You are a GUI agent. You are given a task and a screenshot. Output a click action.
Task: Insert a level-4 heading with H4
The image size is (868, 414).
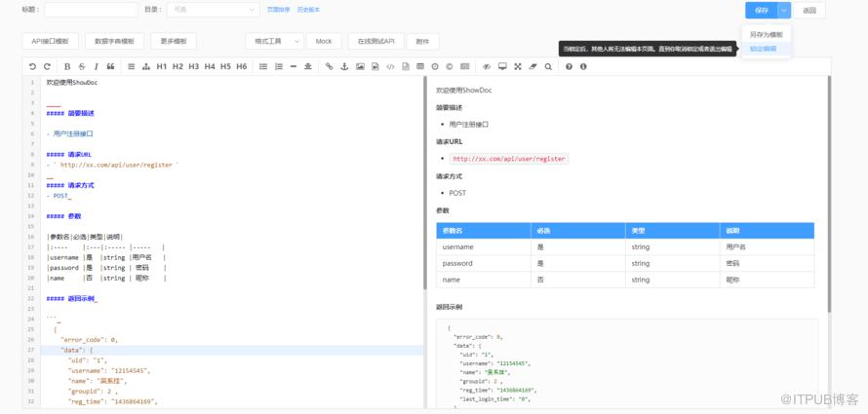[210, 66]
